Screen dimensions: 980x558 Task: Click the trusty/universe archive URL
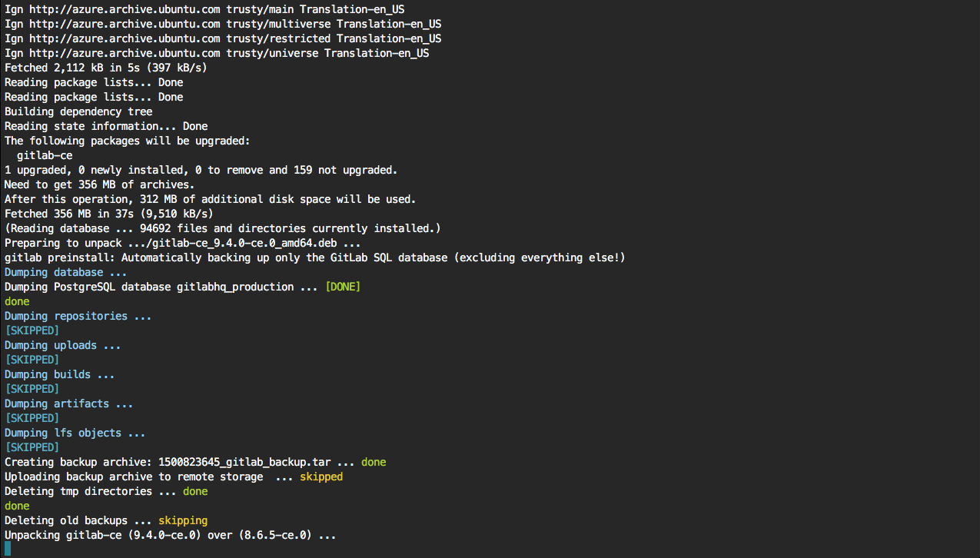point(125,53)
